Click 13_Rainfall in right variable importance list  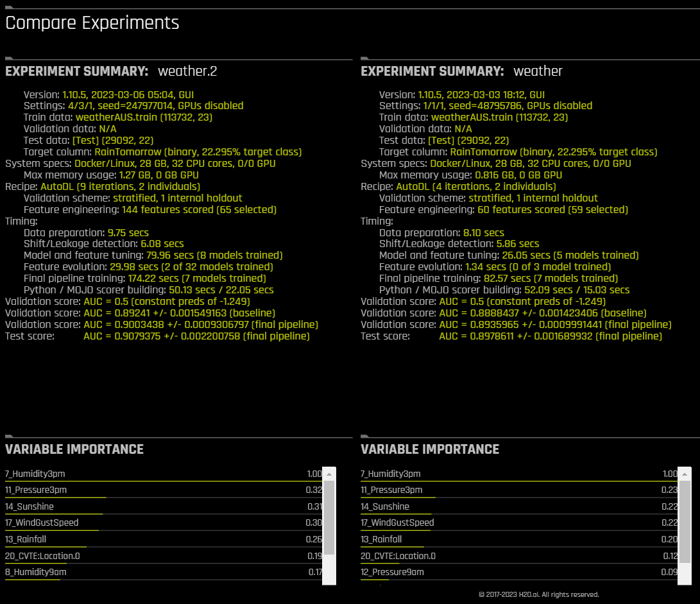pyautogui.click(x=382, y=539)
